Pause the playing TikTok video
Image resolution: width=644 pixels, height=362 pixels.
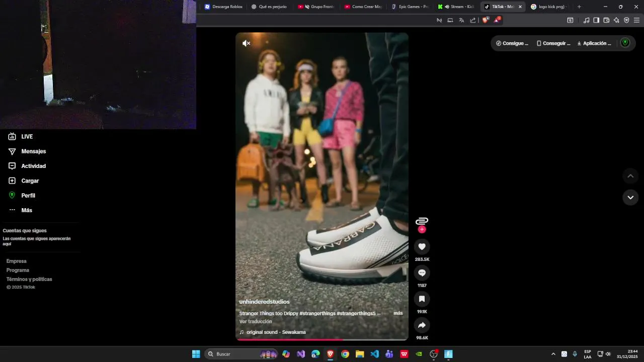322,186
